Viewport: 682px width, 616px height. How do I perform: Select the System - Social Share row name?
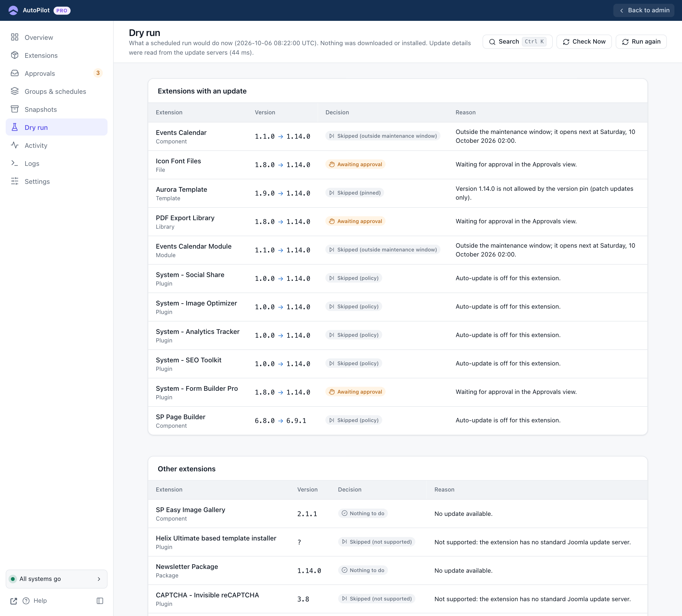point(190,275)
